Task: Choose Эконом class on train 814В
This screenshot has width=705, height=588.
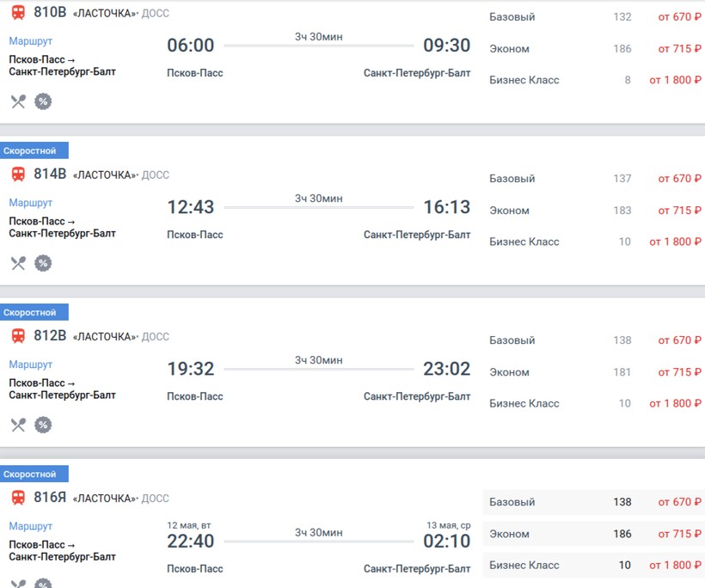Action: click(x=593, y=211)
